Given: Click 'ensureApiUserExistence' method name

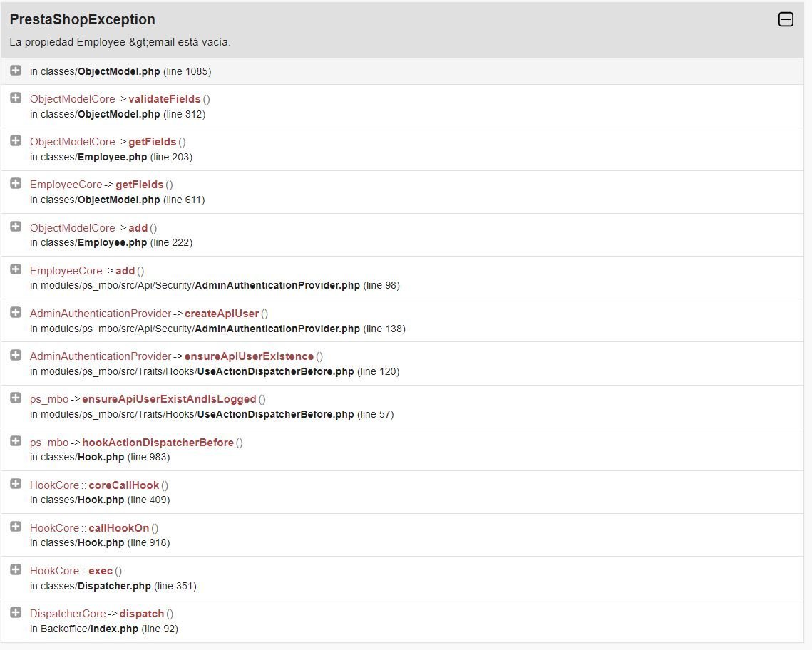Looking at the screenshot, I should [249, 356].
